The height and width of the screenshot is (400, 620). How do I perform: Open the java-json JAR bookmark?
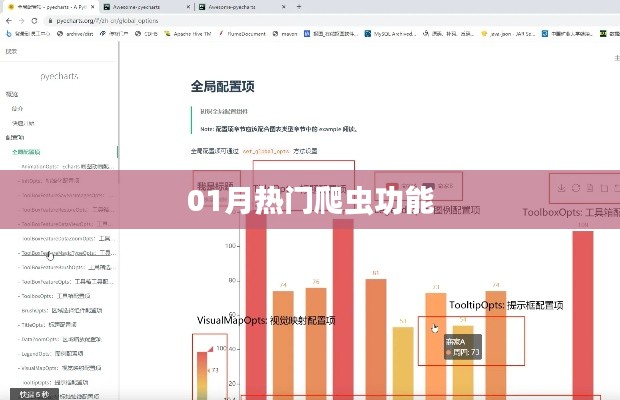point(508,34)
